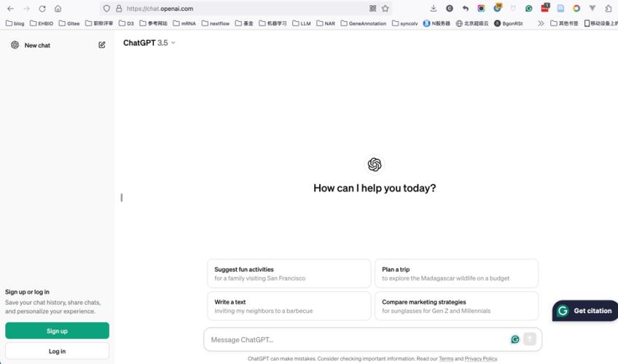
Task: Click the gray V-shaped extension icon
Action: [592, 8]
